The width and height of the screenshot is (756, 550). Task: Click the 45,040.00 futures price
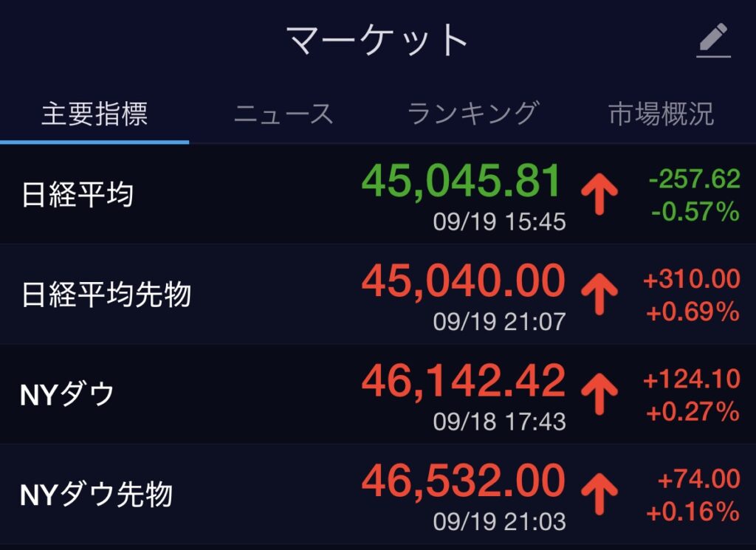pos(463,281)
